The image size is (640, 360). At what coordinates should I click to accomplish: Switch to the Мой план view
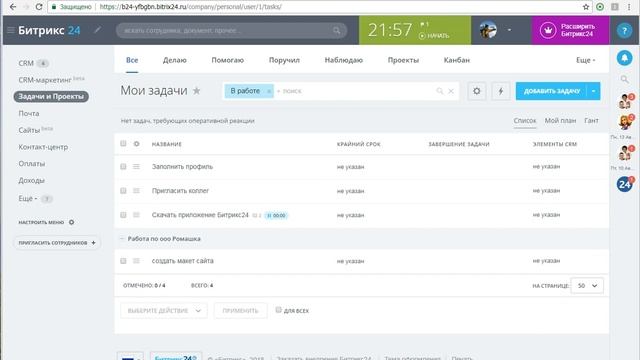coord(560,120)
